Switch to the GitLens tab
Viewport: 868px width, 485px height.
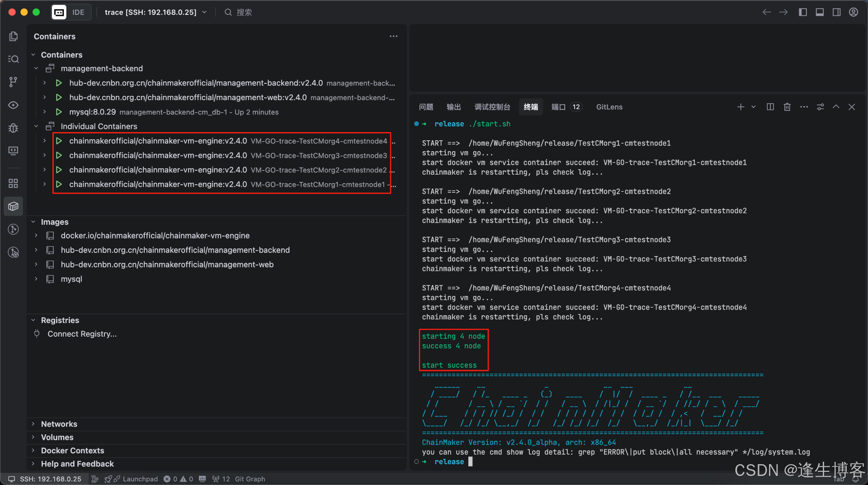(609, 107)
